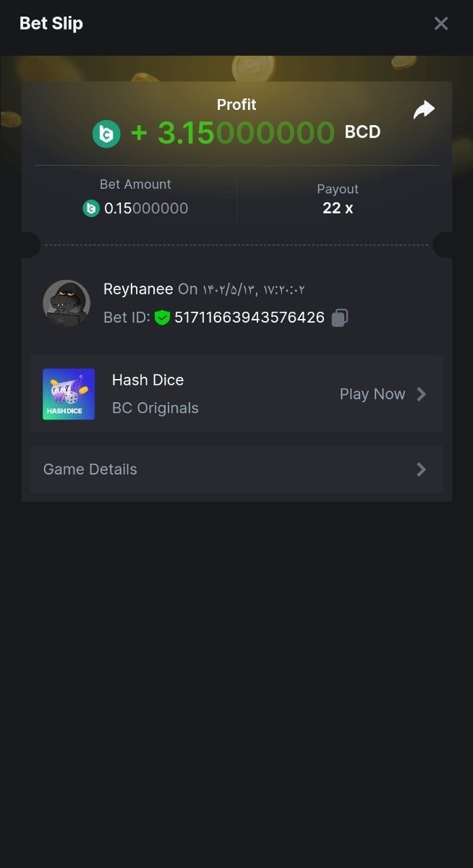Copy the Bet ID using copy icon

[340, 318]
